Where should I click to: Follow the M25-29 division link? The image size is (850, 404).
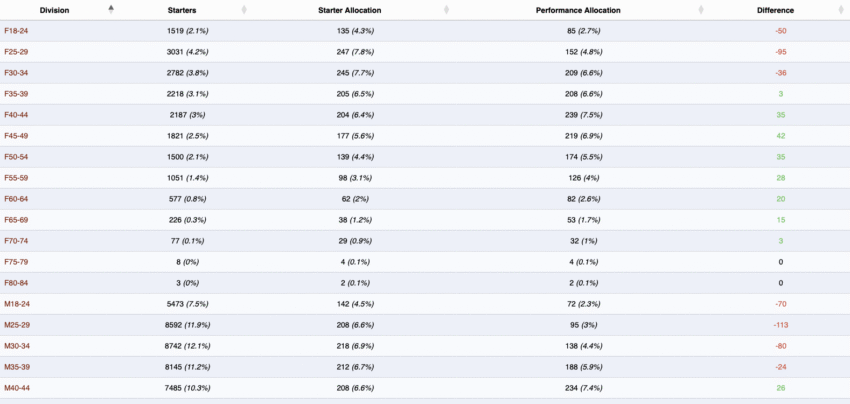[16, 325]
